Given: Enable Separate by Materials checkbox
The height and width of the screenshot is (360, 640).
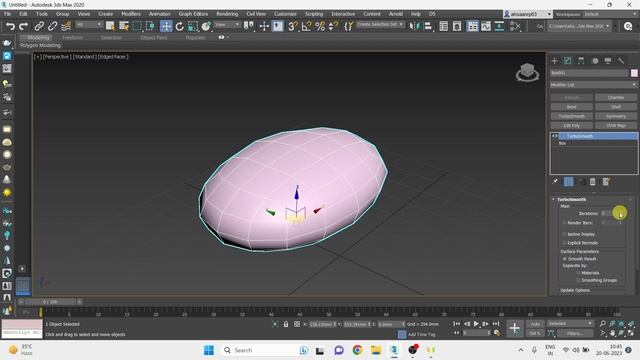Looking at the screenshot, I should (x=578, y=273).
